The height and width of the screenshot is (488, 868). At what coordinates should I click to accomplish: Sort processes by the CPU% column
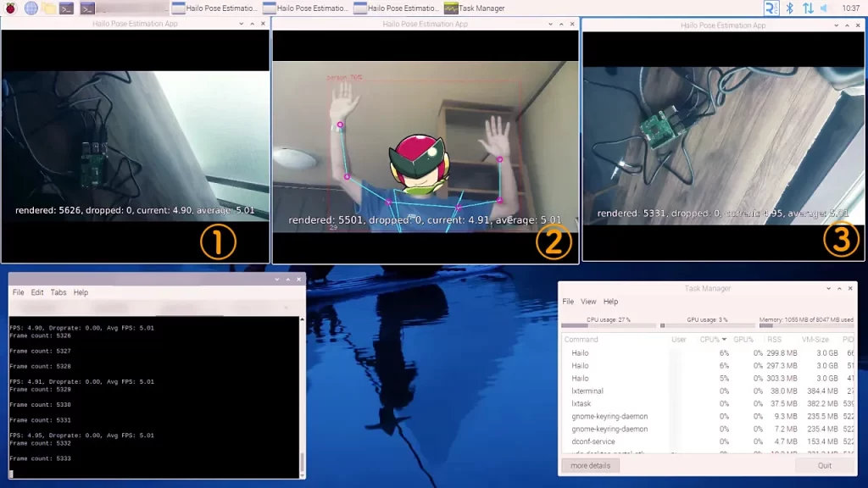[x=710, y=339]
